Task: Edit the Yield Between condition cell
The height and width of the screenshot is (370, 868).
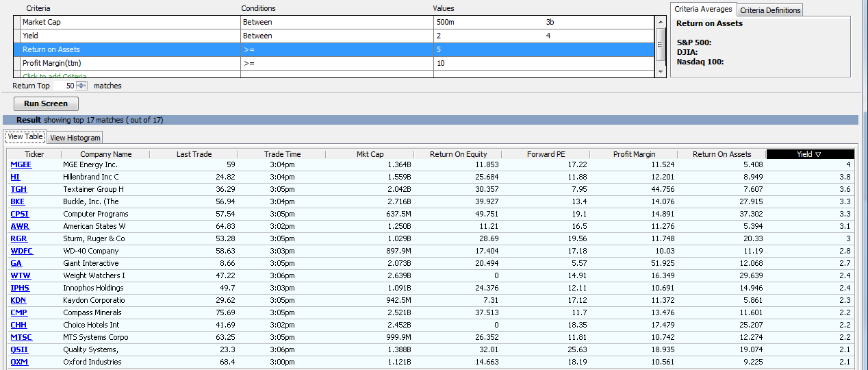Action: pyautogui.click(x=337, y=36)
